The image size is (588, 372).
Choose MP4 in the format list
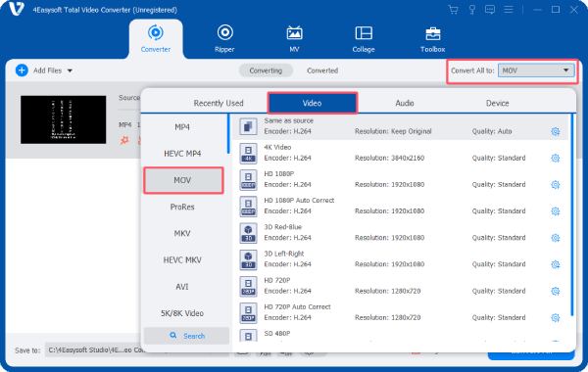(182, 127)
